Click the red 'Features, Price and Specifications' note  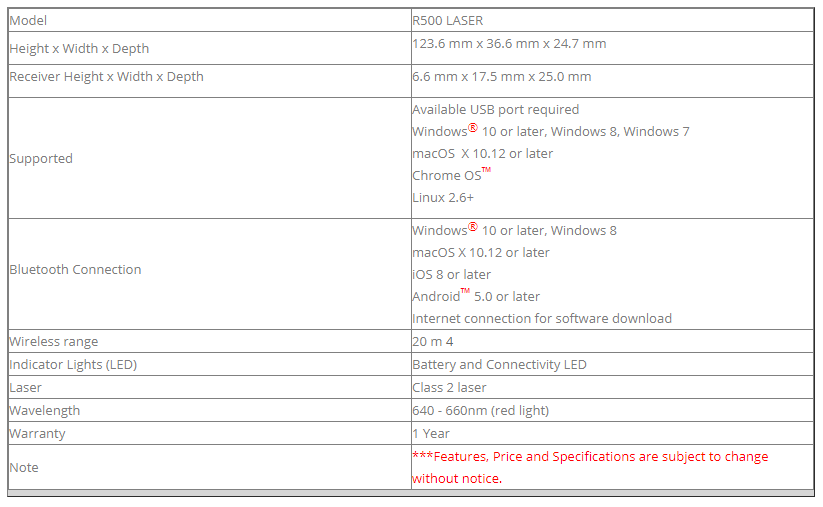(x=590, y=468)
